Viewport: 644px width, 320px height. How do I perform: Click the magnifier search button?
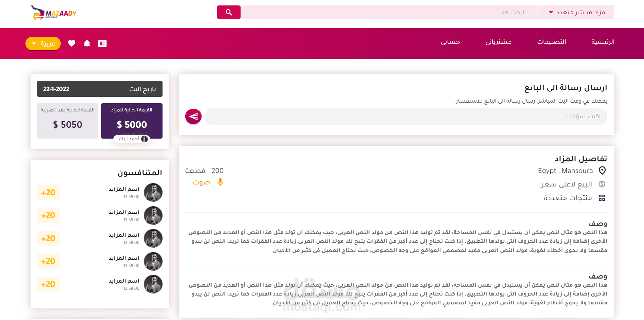click(x=229, y=12)
